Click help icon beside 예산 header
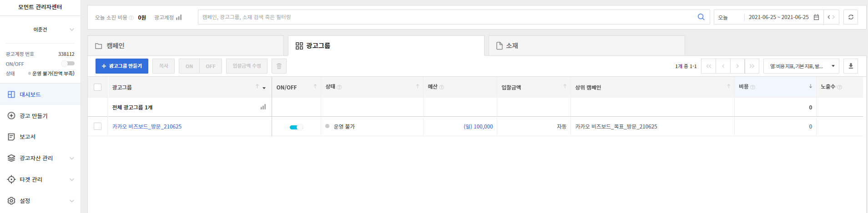This screenshot has width=868, height=213. [x=442, y=87]
